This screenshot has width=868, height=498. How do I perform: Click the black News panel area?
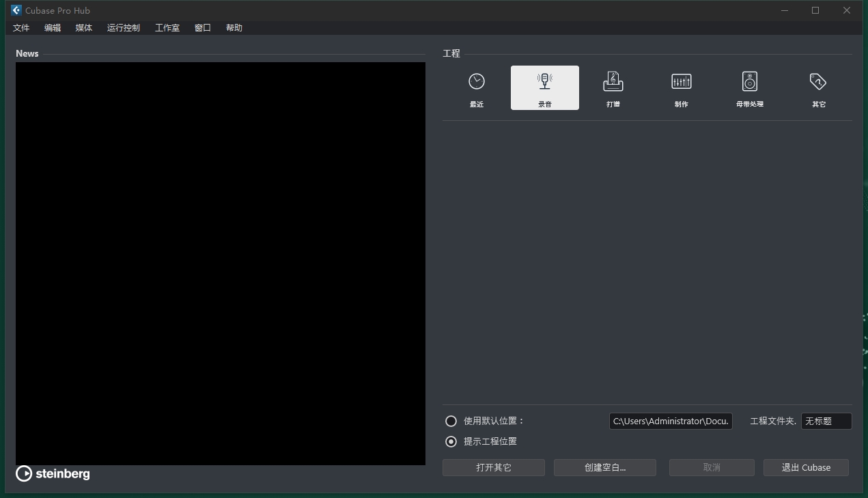tap(221, 264)
